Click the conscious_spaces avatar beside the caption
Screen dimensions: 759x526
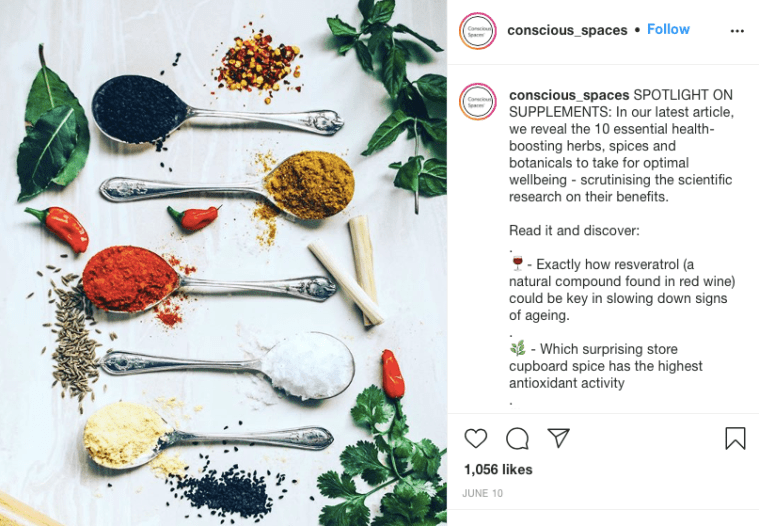point(478,102)
